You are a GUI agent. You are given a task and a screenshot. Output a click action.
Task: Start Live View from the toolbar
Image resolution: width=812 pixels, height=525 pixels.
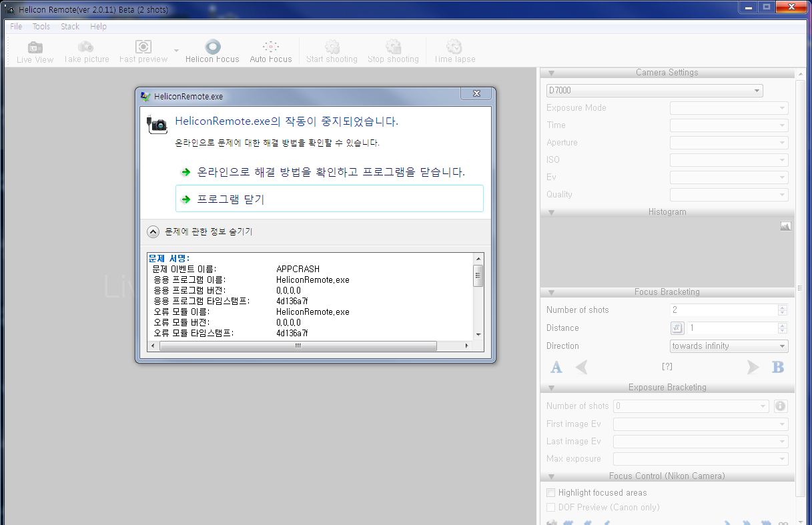coord(35,52)
